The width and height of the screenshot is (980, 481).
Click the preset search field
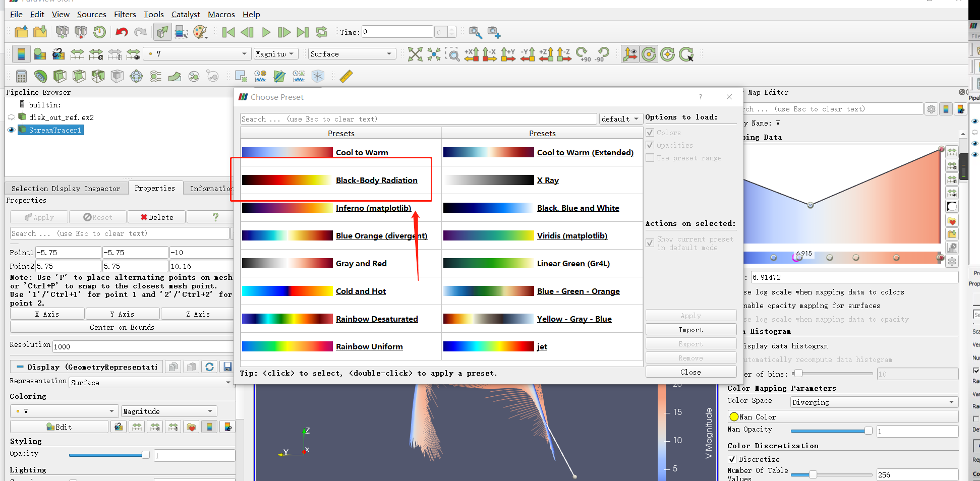419,118
